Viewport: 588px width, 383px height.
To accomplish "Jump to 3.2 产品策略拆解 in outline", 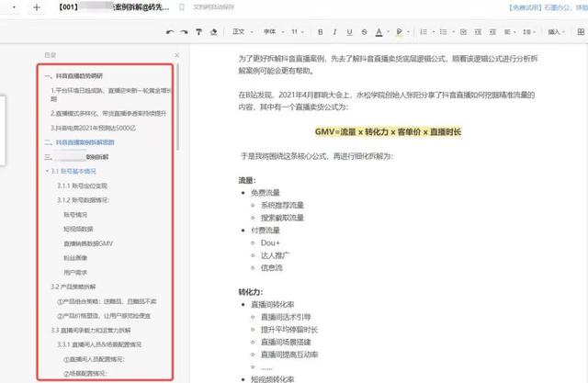I will pos(73,287).
